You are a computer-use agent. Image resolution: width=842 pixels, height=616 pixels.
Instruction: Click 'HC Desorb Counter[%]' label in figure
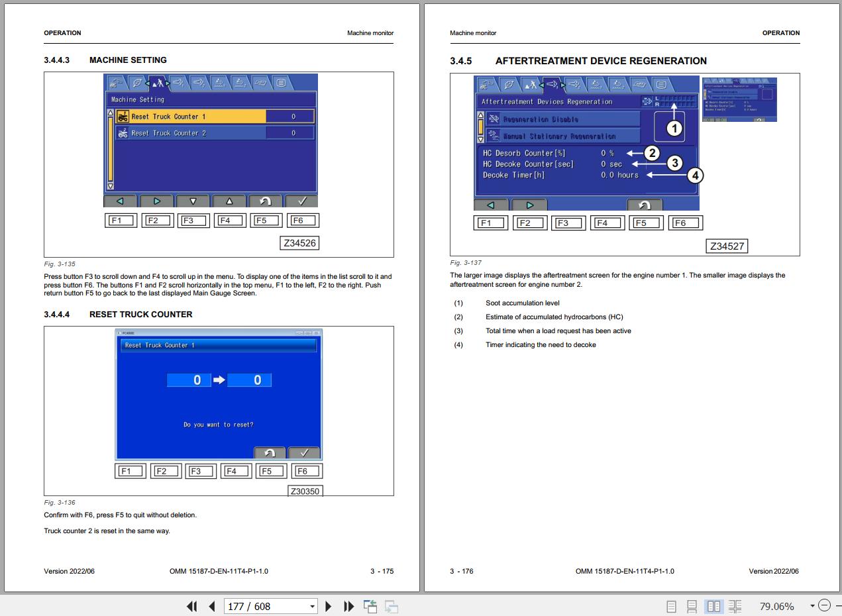(x=524, y=153)
